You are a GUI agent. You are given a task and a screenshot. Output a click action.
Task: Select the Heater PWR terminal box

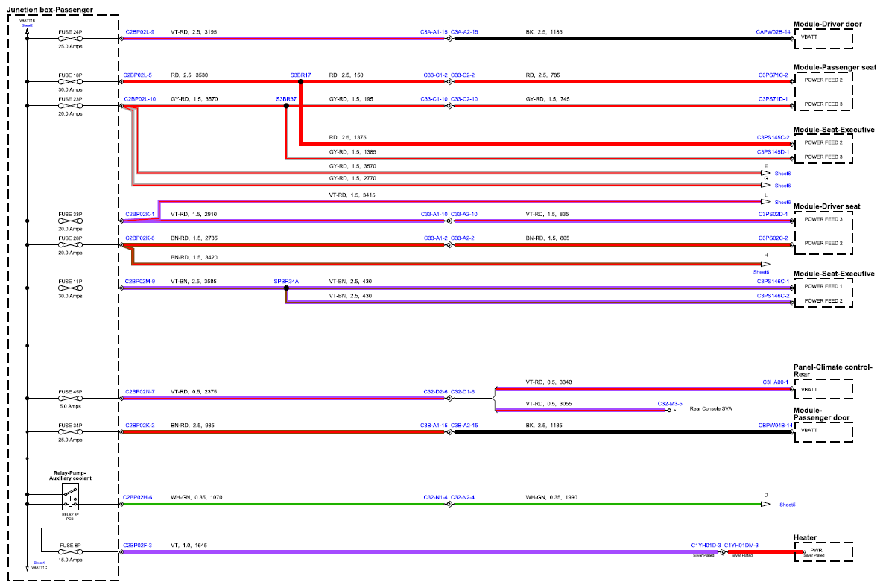click(x=824, y=552)
